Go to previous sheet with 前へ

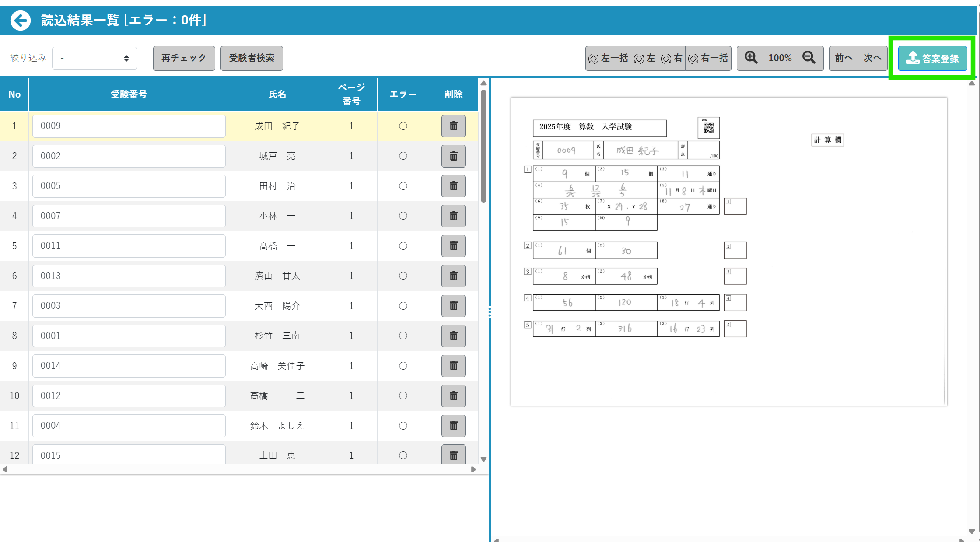843,58
